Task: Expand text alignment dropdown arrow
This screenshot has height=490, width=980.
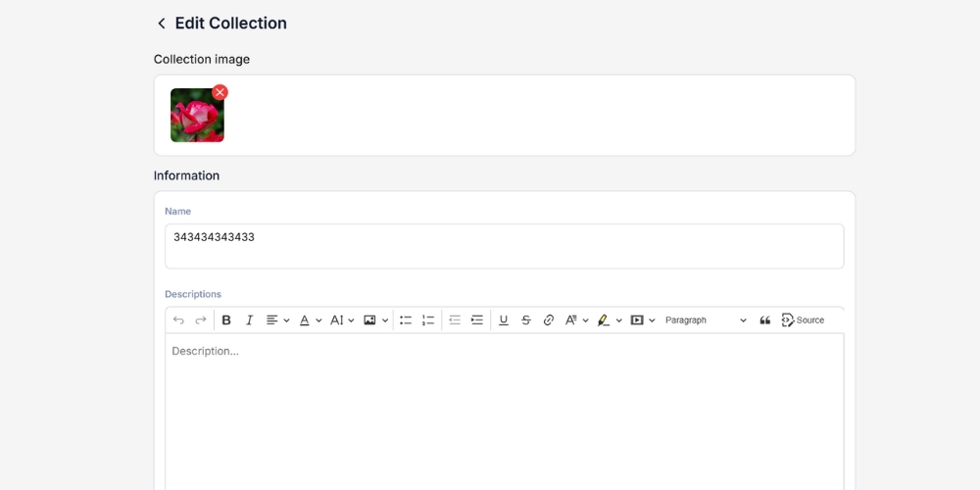Action: point(286,320)
